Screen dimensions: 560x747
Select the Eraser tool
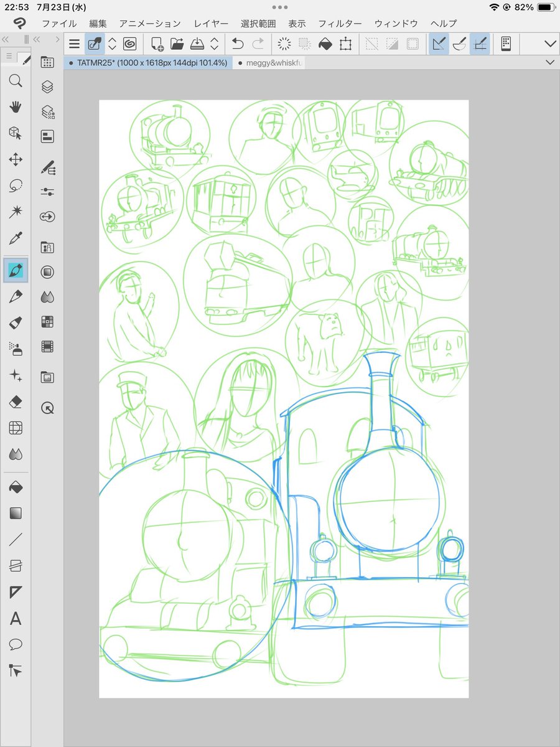pyautogui.click(x=16, y=402)
